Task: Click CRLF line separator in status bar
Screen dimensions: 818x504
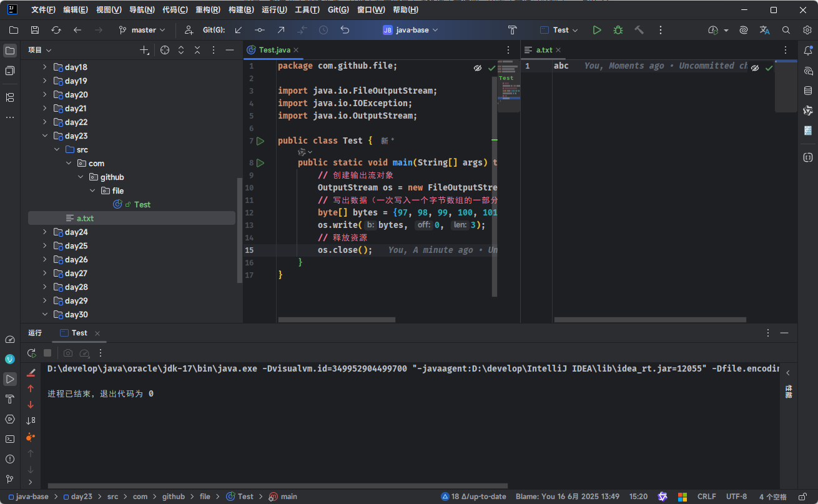Action: click(x=706, y=497)
